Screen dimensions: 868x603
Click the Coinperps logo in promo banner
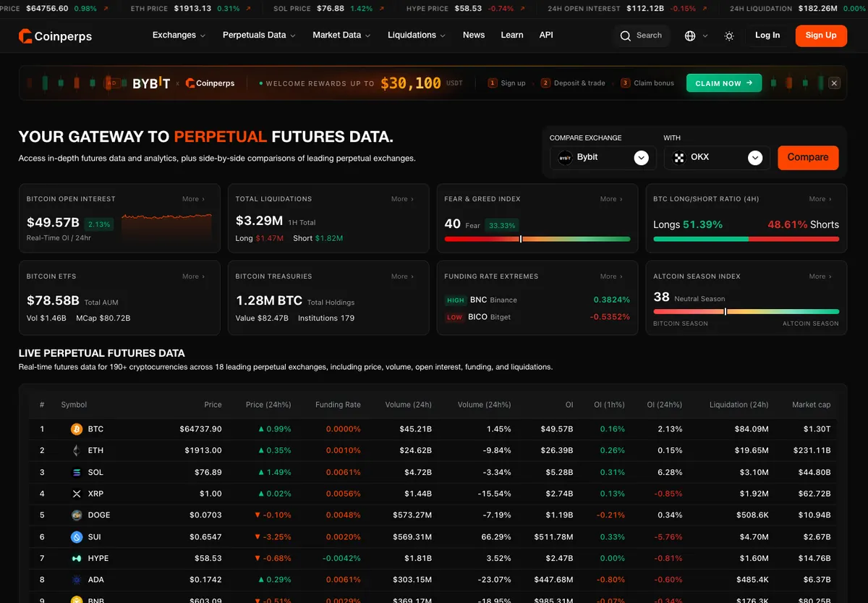coord(210,83)
